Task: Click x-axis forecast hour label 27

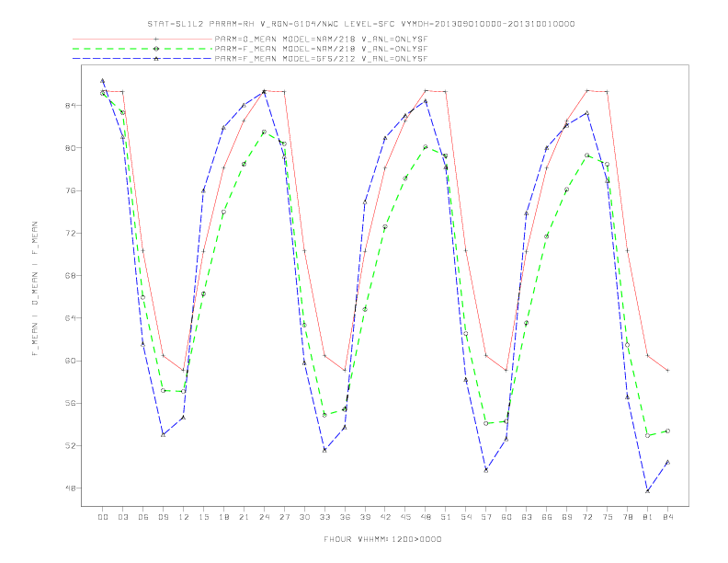Action: pyautogui.click(x=284, y=517)
